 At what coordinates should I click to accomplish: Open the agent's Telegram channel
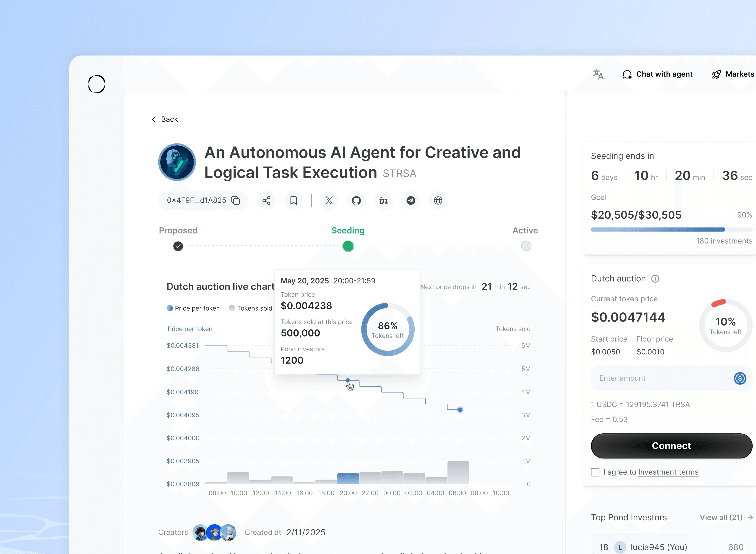click(x=411, y=201)
